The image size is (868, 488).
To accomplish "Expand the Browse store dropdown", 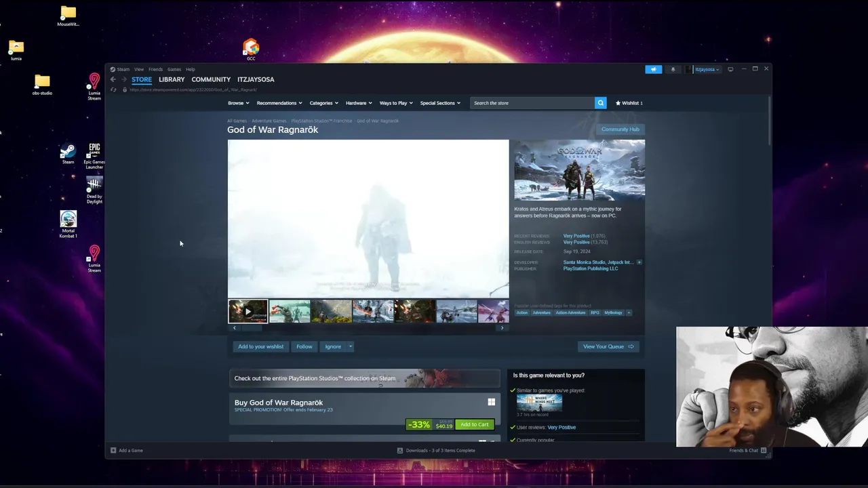I will point(238,103).
